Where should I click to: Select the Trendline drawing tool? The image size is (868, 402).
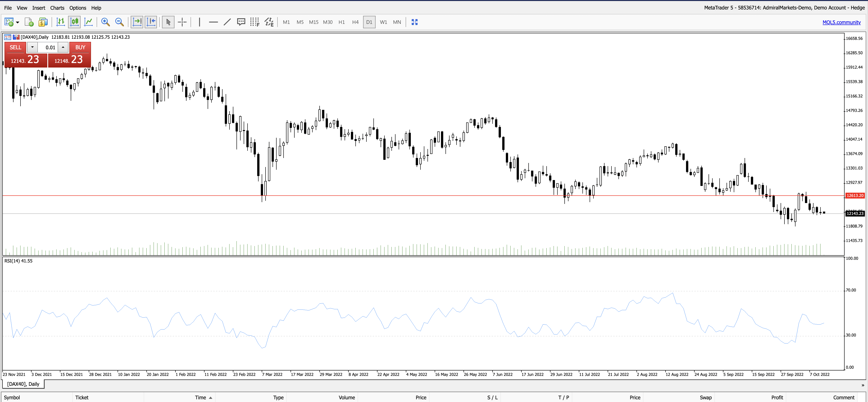pyautogui.click(x=227, y=22)
